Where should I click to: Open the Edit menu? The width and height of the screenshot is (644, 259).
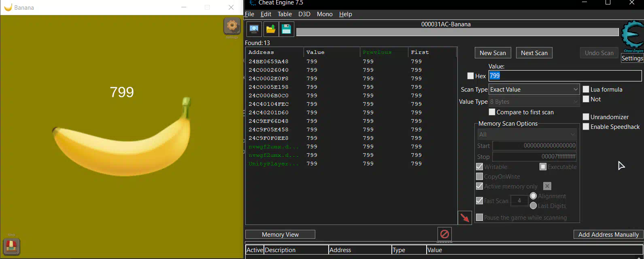coord(266,14)
